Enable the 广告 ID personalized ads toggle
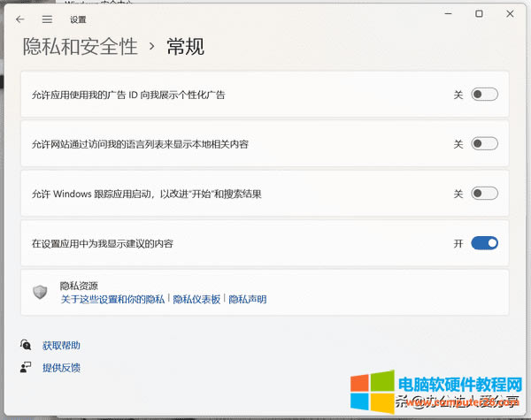Viewport: 531px width, 420px height. point(484,94)
